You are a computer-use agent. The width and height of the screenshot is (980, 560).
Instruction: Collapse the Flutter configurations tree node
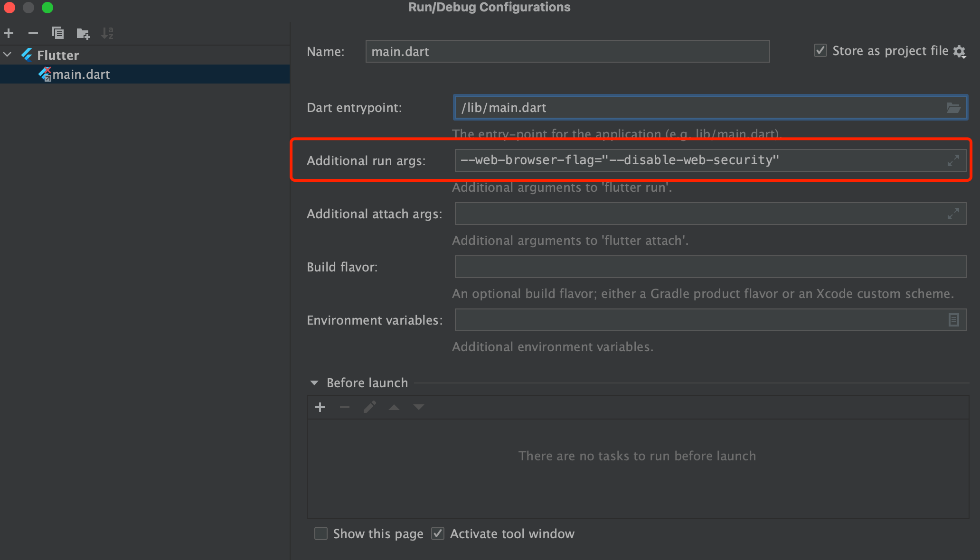coord(8,55)
